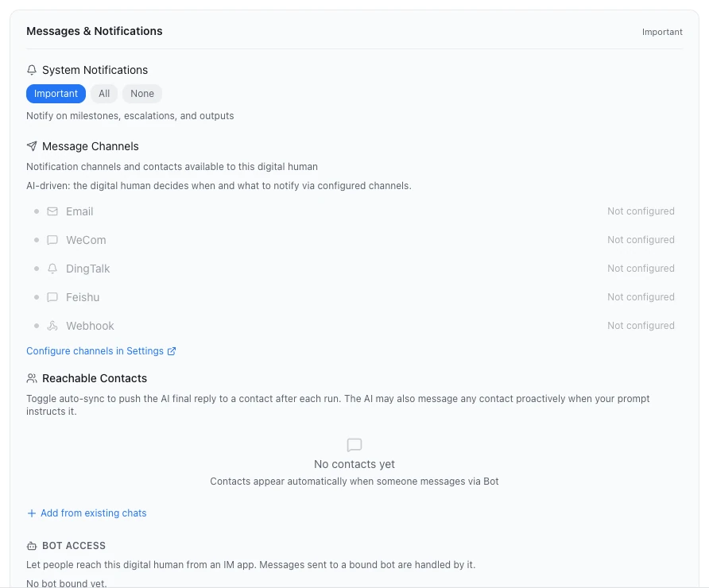Click the DingTalk bell icon
This screenshot has height=588, width=709.
(x=52, y=269)
